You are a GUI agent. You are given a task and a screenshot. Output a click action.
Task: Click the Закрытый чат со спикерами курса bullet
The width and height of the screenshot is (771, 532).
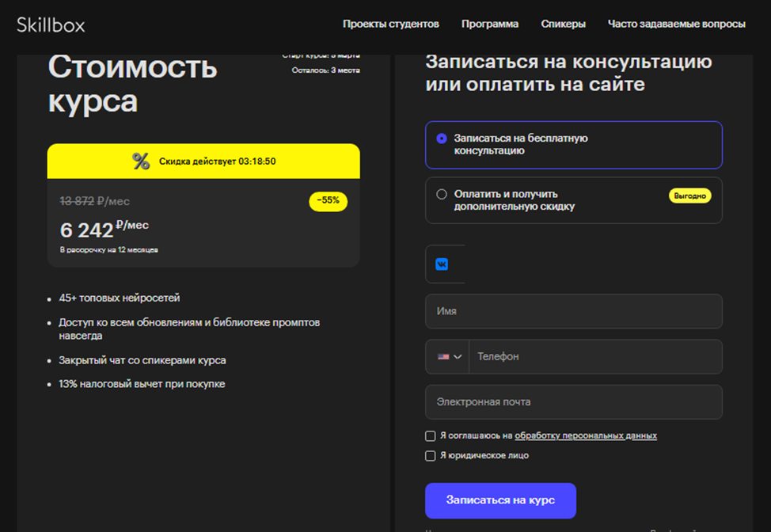pos(142,360)
